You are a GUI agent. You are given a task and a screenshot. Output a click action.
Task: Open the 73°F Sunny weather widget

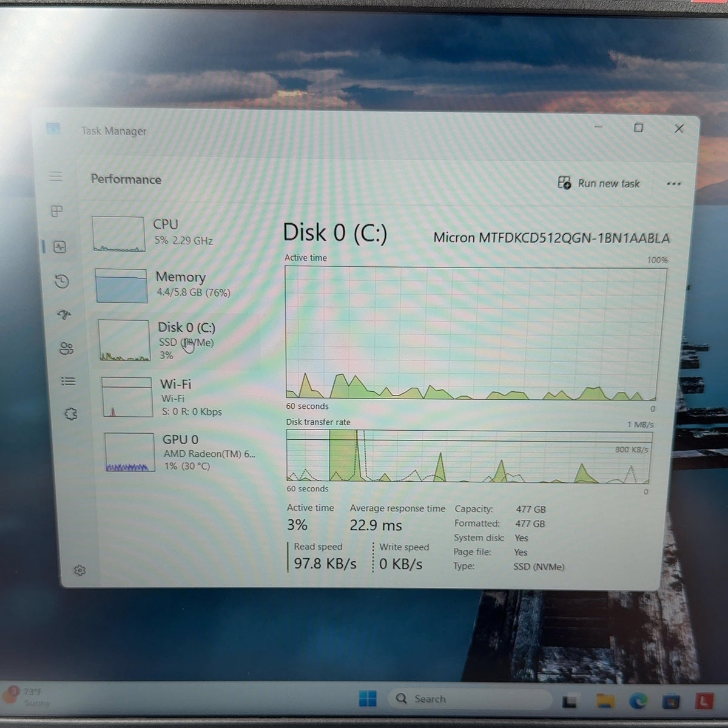point(29,697)
